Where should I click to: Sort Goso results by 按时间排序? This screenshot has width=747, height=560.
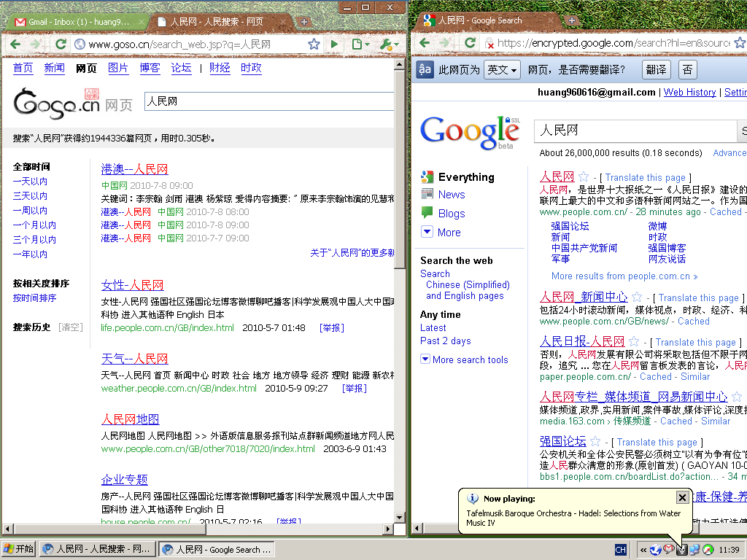coord(34,297)
